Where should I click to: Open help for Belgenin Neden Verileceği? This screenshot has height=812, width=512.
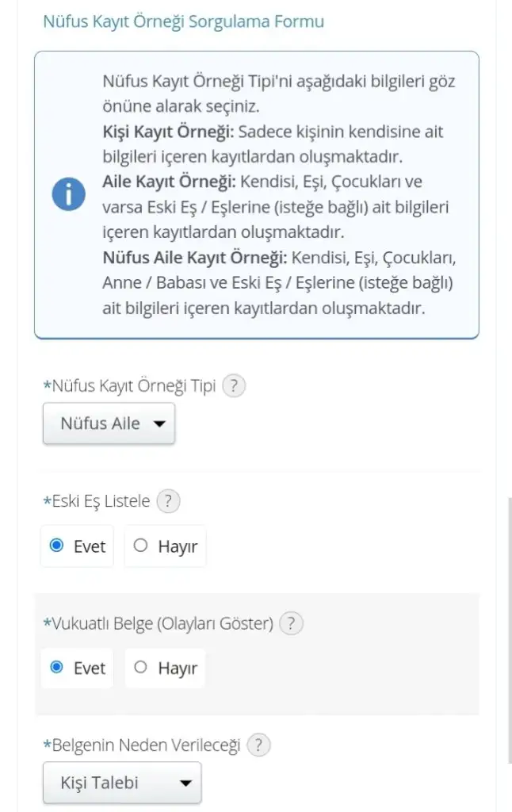[x=258, y=745]
